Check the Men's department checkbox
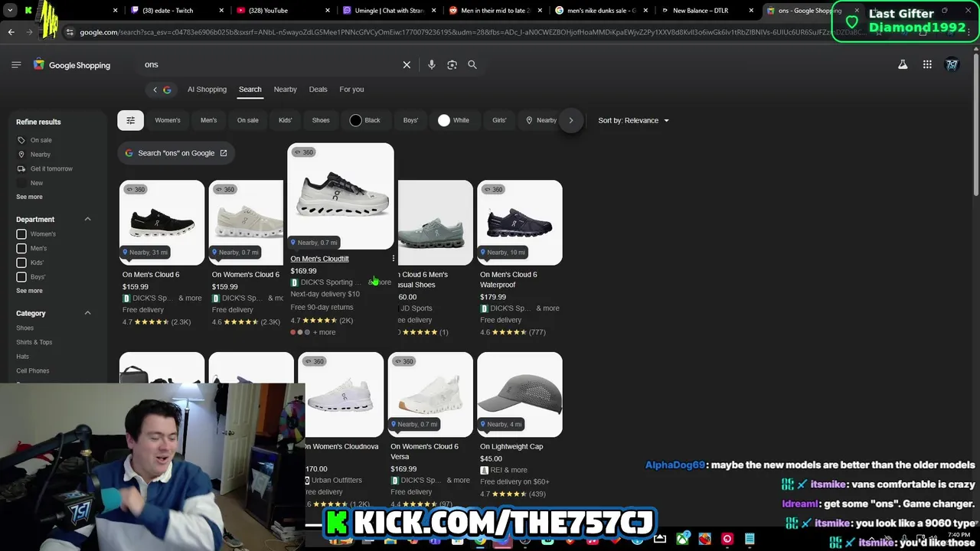The image size is (980, 551). (x=21, y=249)
